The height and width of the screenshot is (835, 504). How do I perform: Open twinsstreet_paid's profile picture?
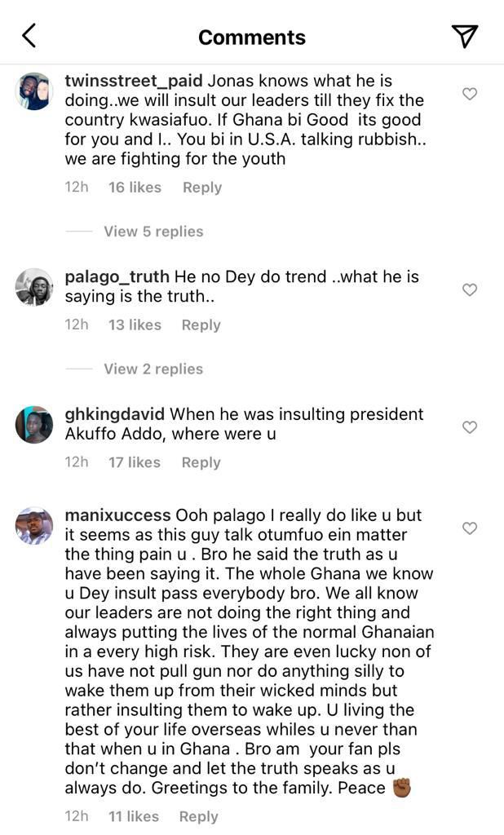[33, 91]
